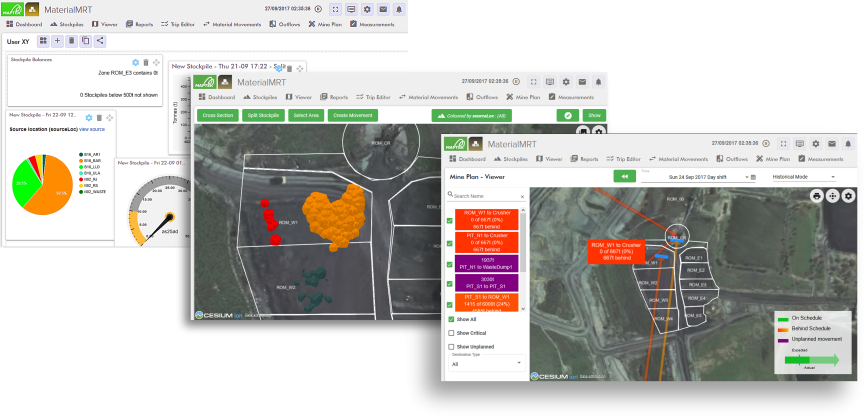Select purple PIT_N1 to WasteDump1 card

pos(487,263)
